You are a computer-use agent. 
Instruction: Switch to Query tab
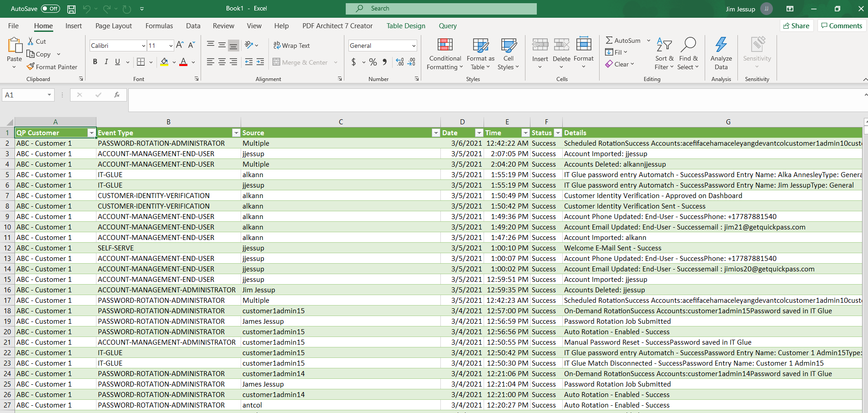point(448,26)
